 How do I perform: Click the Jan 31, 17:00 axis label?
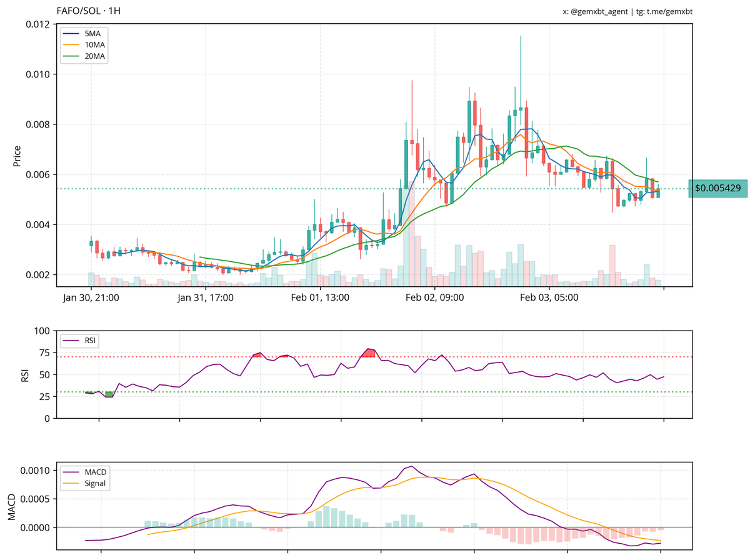(206, 297)
